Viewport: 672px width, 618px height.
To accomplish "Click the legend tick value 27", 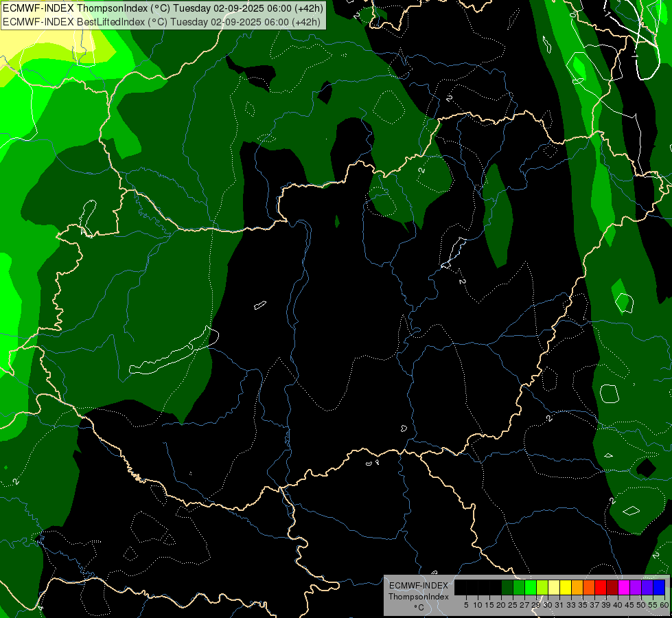I will (x=524, y=605).
